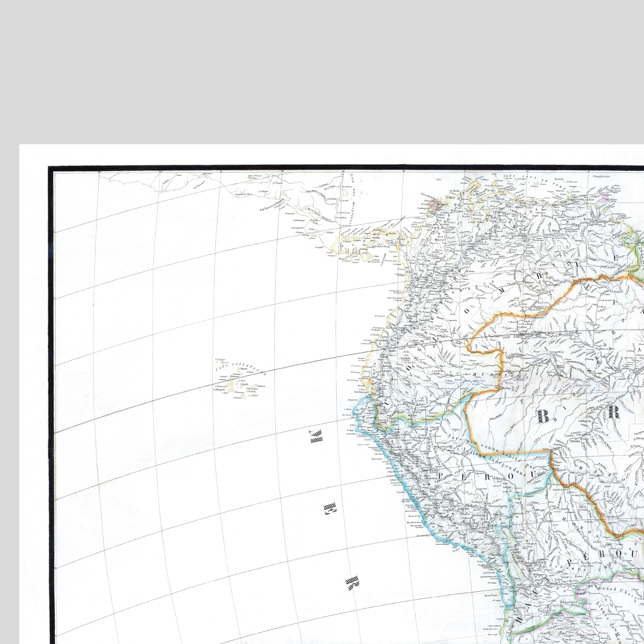Image resolution: width=644 pixels, height=644 pixels.
Task: Click the 'G. de Papagayo' label
Action: click(x=299, y=220)
